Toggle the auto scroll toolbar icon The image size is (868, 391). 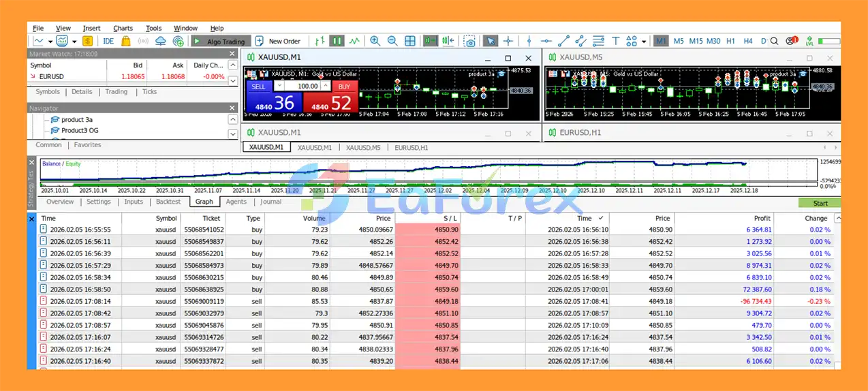tap(430, 41)
